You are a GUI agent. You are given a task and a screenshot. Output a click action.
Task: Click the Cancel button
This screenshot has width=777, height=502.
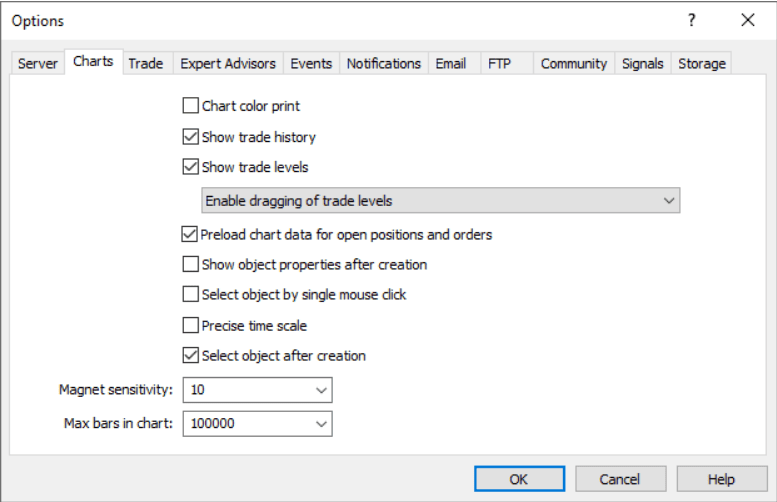tap(620, 479)
